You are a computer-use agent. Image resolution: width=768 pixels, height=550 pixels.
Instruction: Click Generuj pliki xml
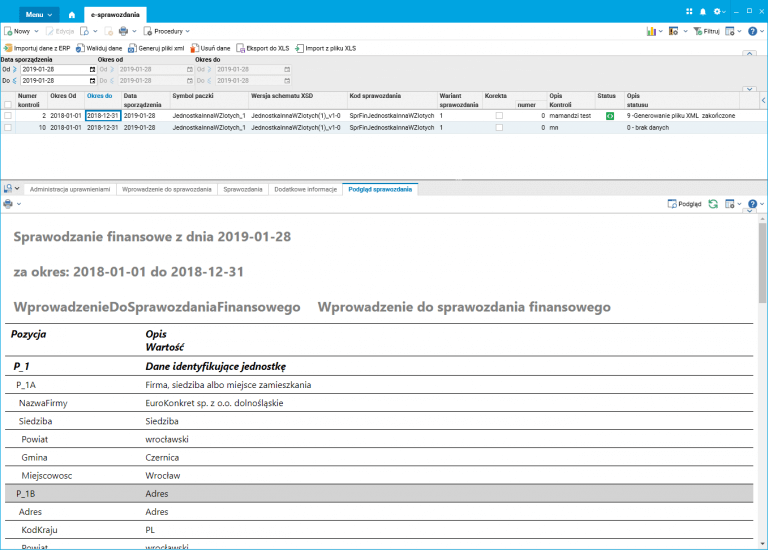click(x=156, y=48)
